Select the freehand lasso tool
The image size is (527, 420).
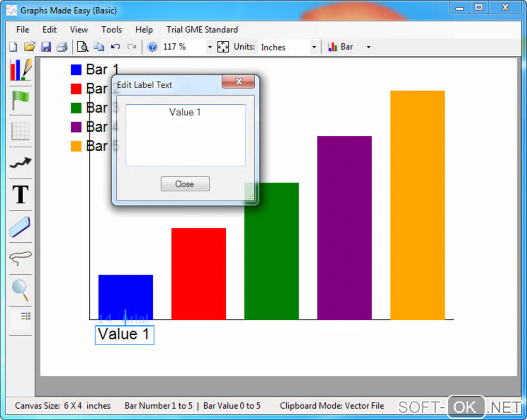[x=21, y=258]
